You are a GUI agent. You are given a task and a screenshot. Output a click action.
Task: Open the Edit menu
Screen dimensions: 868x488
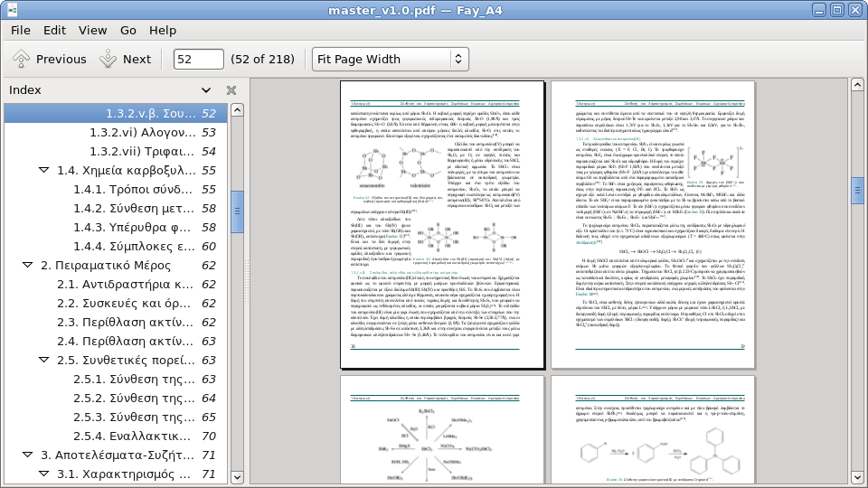[54, 30]
